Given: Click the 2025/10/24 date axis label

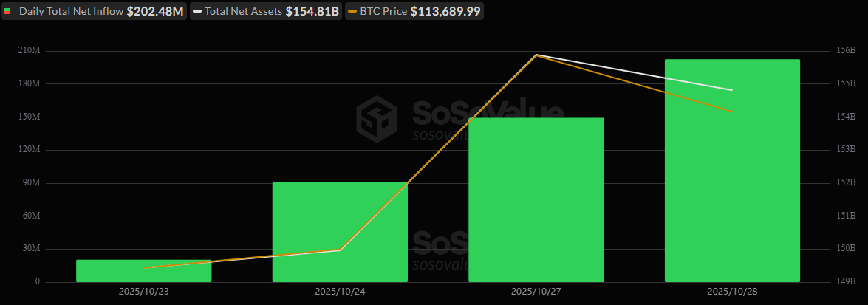Looking at the screenshot, I should (340, 292).
